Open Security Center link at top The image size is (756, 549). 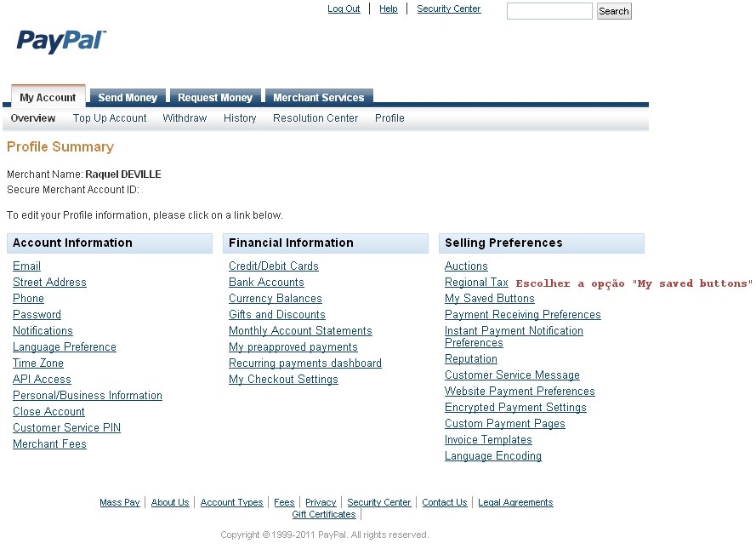pos(448,9)
